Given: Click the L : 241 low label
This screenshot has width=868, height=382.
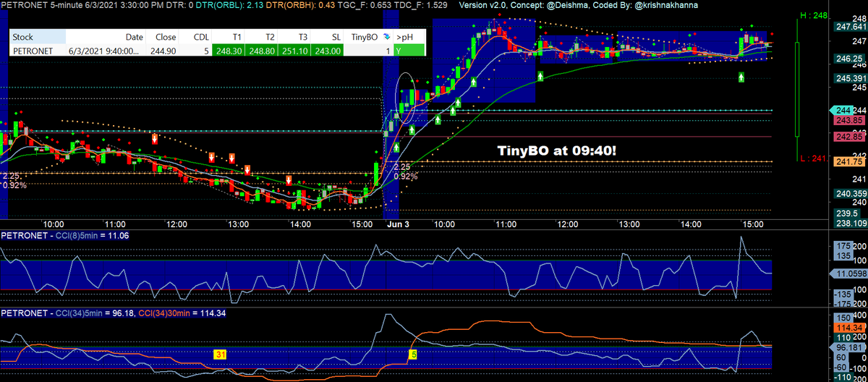Looking at the screenshot, I should click(x=813, y=158).
